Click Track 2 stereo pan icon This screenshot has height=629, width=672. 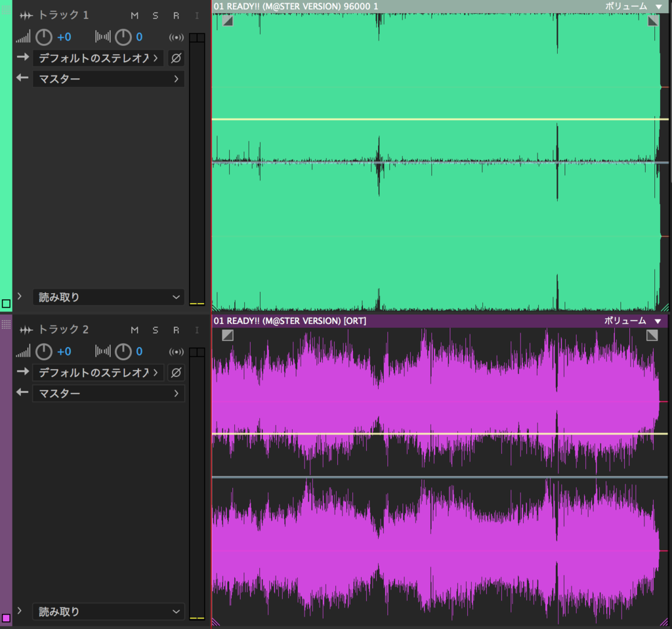(x=103, y=352)
